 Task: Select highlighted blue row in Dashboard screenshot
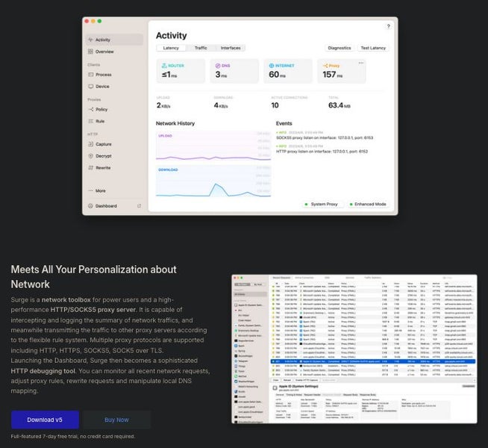[373, 361]
